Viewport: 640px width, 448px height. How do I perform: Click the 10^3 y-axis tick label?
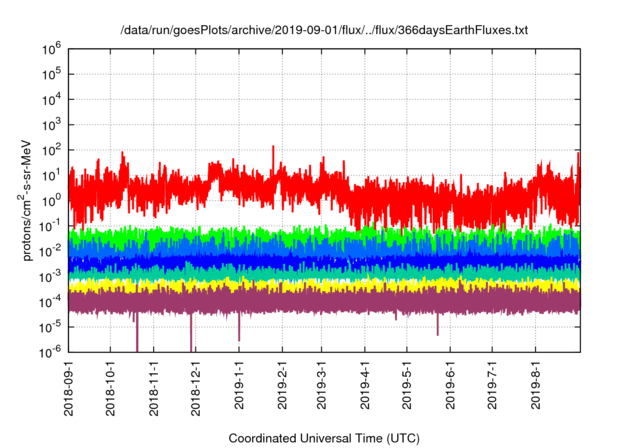click(51, 124)
